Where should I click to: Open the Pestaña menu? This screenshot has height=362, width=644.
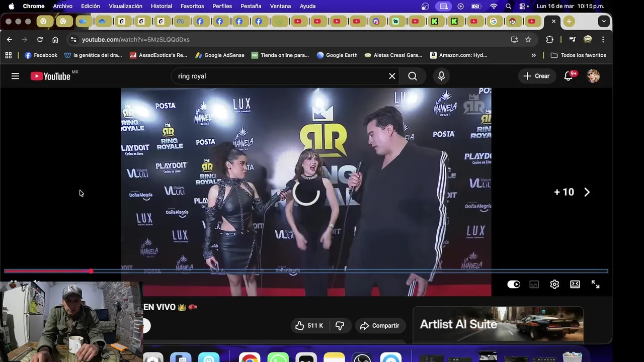[251, 6]
